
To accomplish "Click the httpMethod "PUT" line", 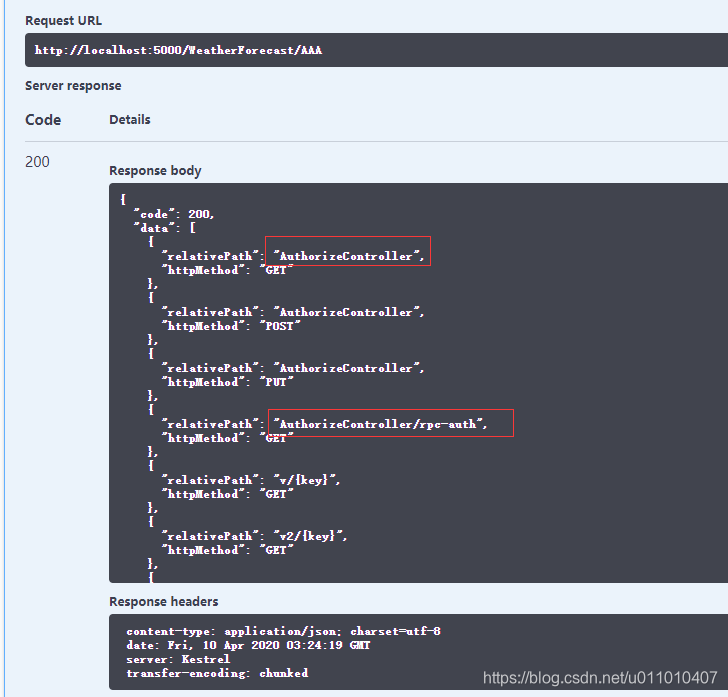I will pos(228,382).
